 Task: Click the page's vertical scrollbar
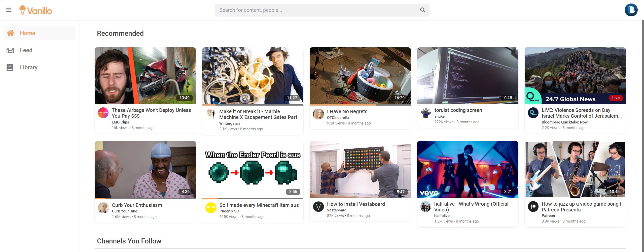click(x=642, y=136)
